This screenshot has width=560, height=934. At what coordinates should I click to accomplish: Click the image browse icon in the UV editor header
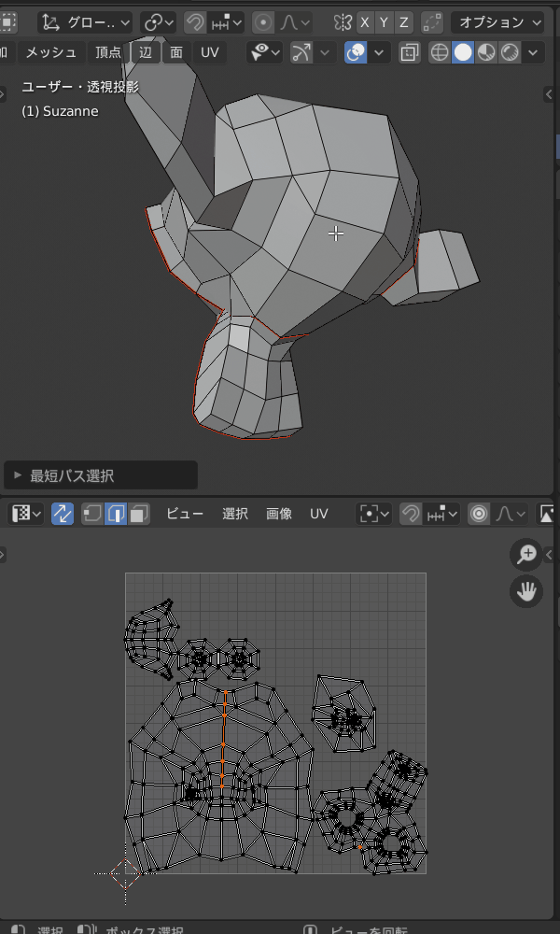[x=548, y=514]
